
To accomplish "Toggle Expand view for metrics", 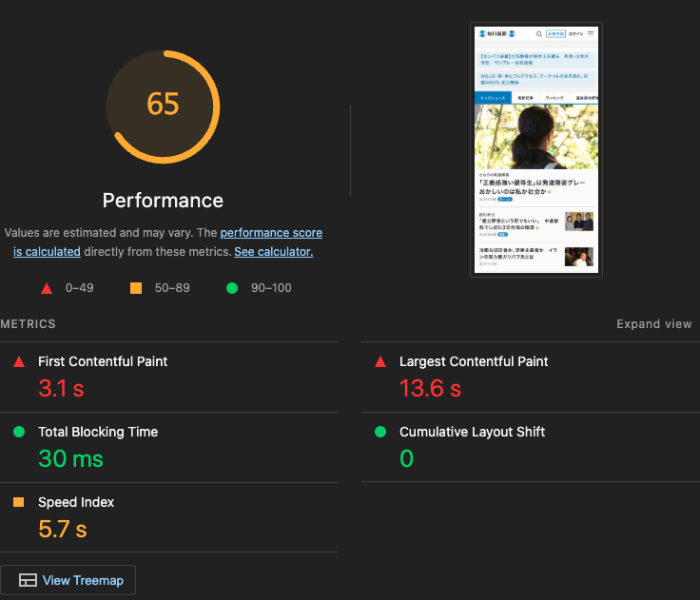I will (653, 324).
